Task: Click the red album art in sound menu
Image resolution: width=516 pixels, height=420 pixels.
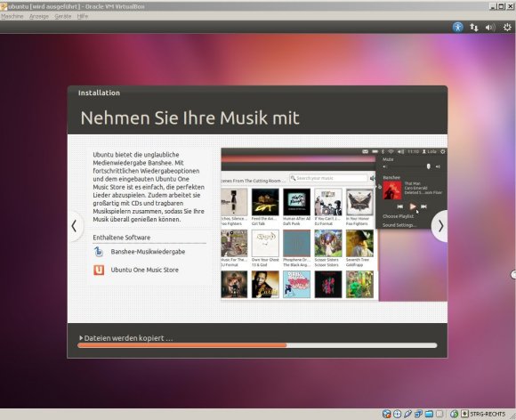Action: [x=392, y=190]
